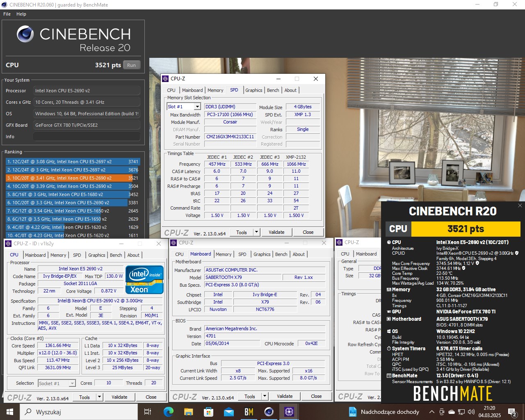This screenshot has width=525, height=420.
Task: Open the Windows Start menu
Action: coord(10,411)
